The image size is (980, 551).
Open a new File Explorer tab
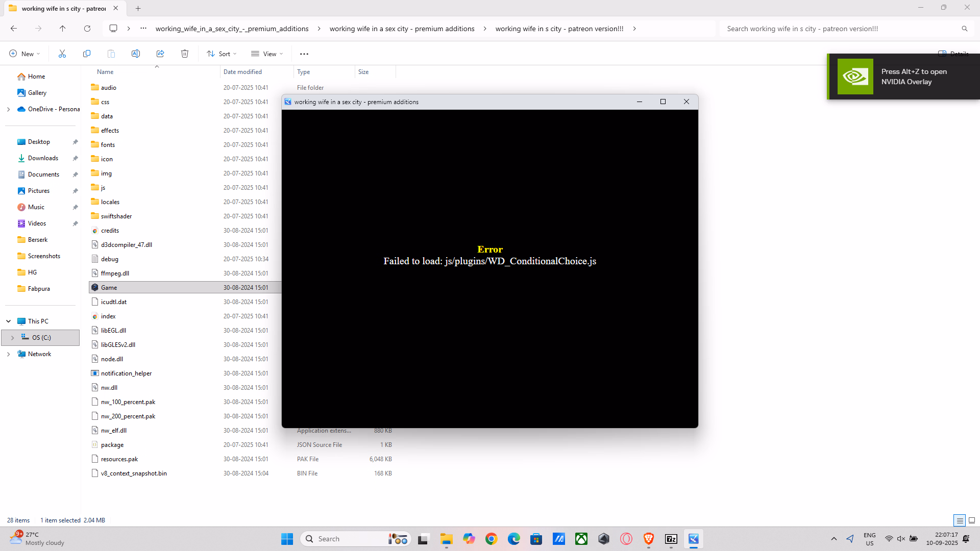[x=138, y=8]
